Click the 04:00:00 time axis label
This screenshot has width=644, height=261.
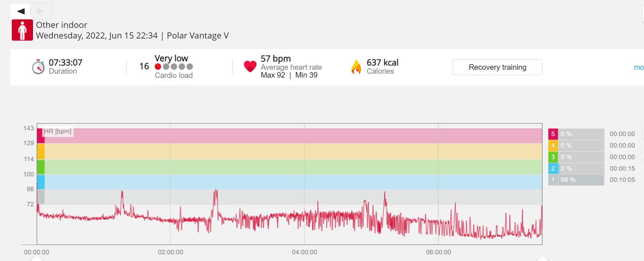tap(305, 252)
